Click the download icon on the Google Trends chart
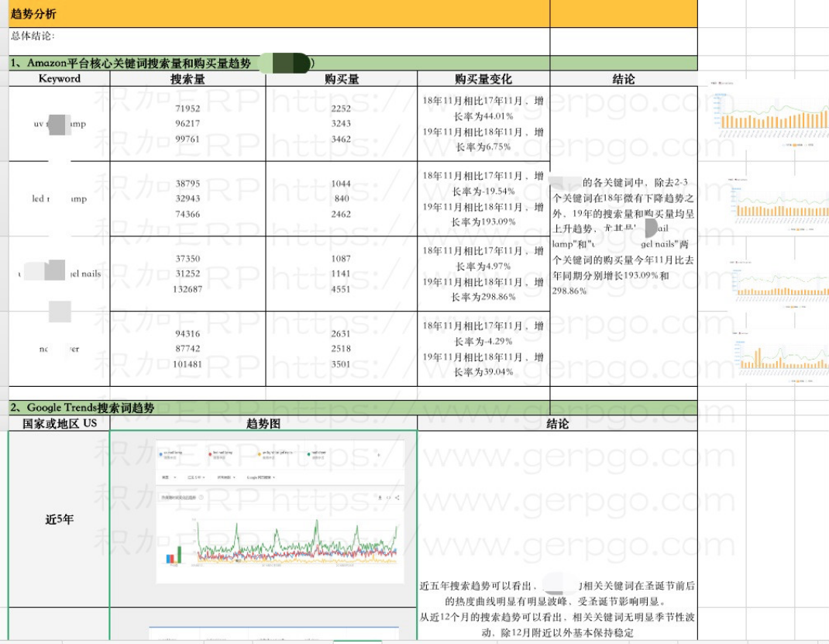This screenshot has width=829, height=644. [380, 498]
